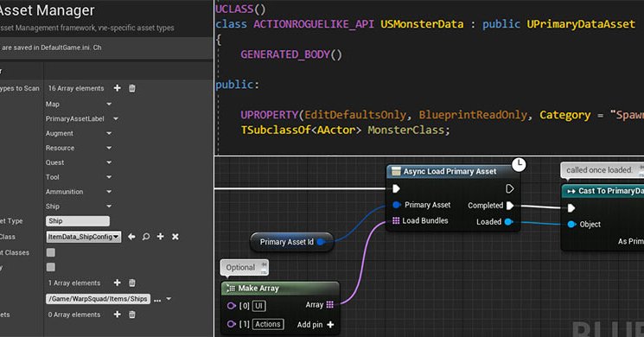Empty the 16 Array elements list via trash icon
Viewport: 644px width, 337px height.
tap(132, 88)
